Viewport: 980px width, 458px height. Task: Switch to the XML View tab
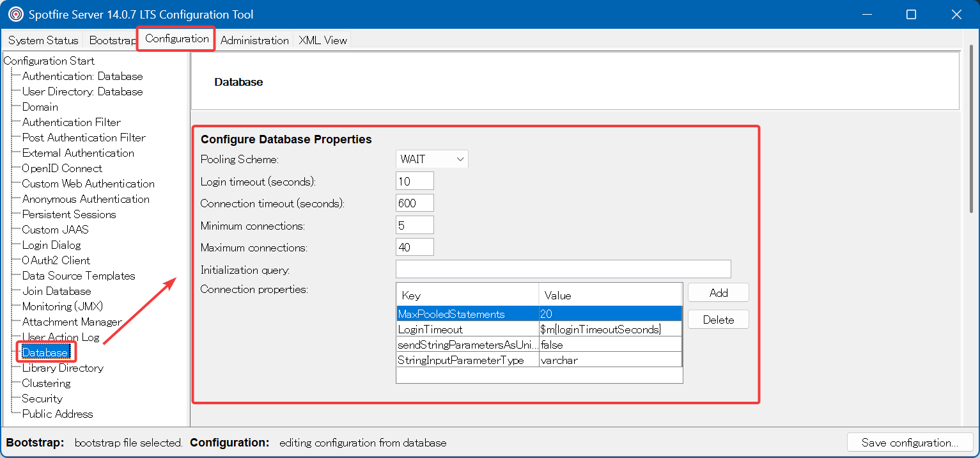(323, 40)
